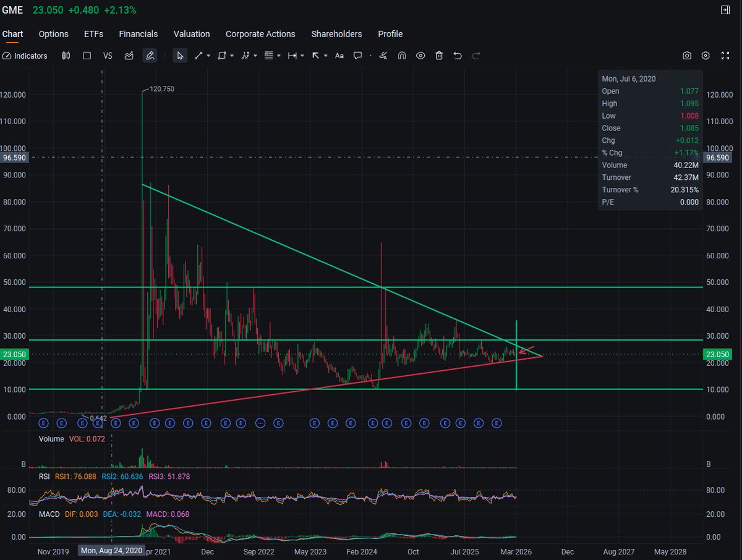
Task: Open the Corporate Actions tab
Action: (260, 34)
